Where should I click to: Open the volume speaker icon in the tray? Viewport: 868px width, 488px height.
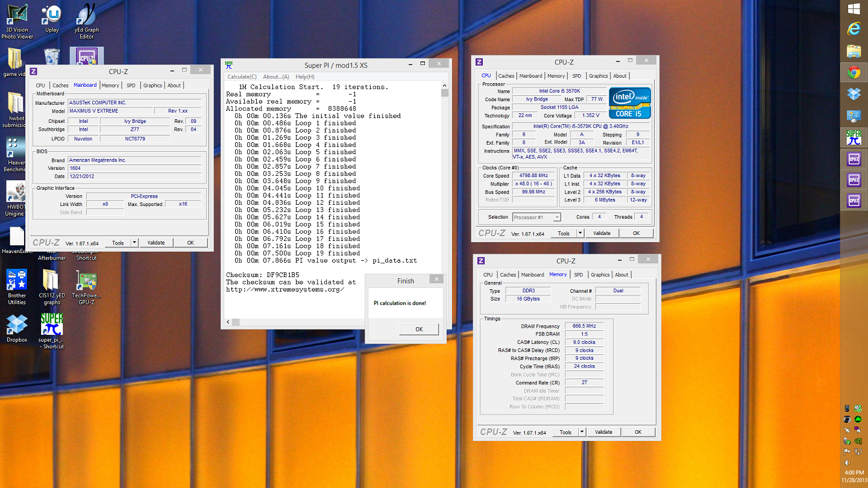848,462
